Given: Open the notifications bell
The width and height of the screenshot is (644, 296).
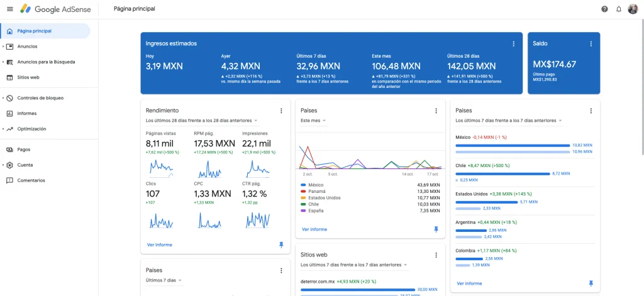Looking at the screenshot, I should (619, 9).
